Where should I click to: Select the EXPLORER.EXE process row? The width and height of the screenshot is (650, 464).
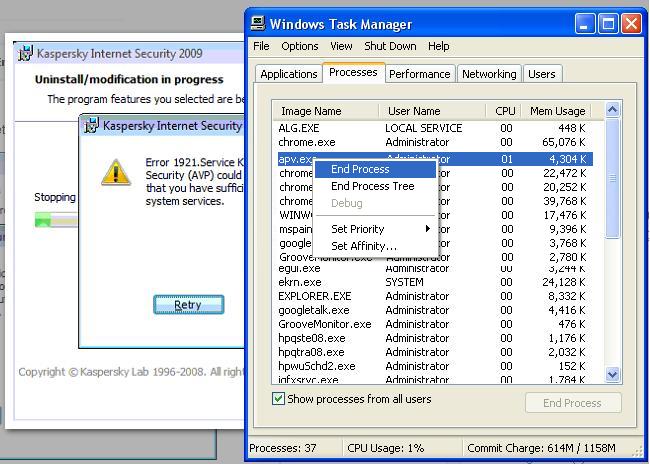(x=315, y=296)
